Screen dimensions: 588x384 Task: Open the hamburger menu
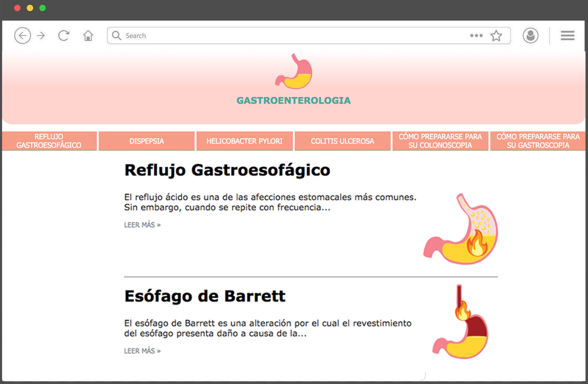click(x=567, y=35)
